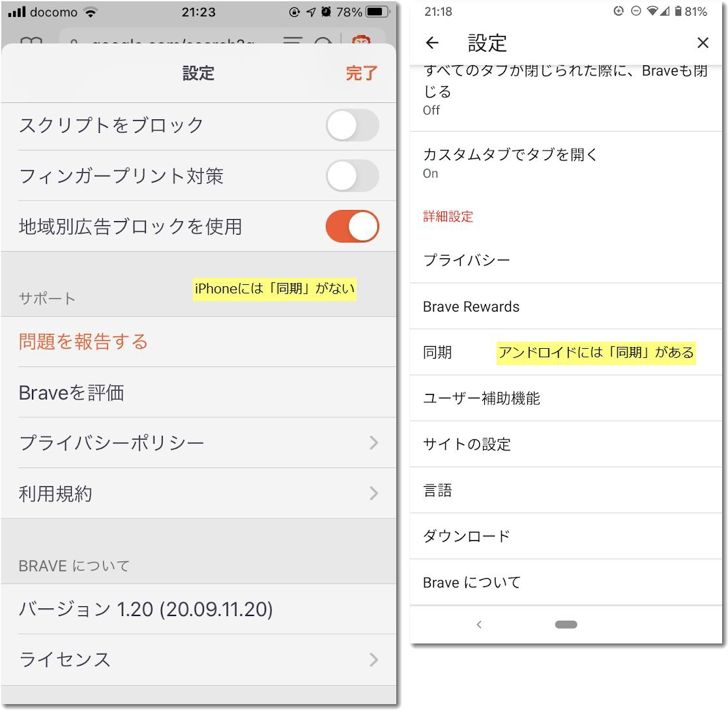Tap the 21:23 clock on iPhone
Viewport: 728px width, 710px height.
tap(198, 12)
